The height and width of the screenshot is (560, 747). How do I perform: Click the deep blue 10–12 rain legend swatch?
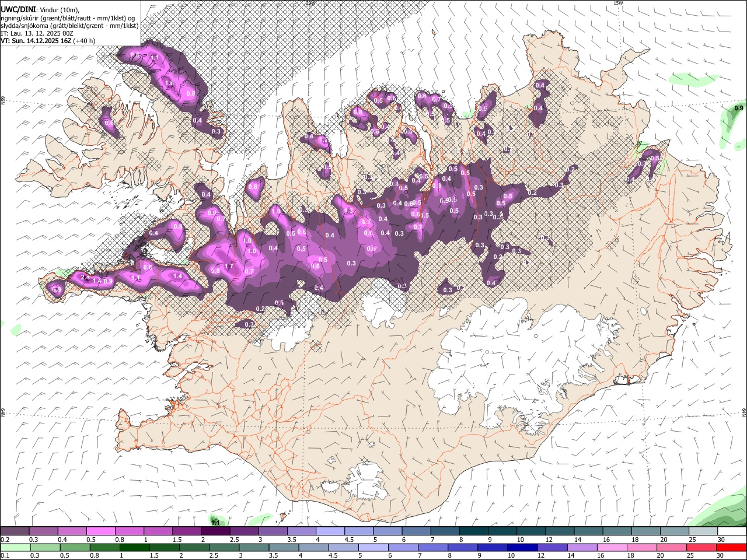523,548
